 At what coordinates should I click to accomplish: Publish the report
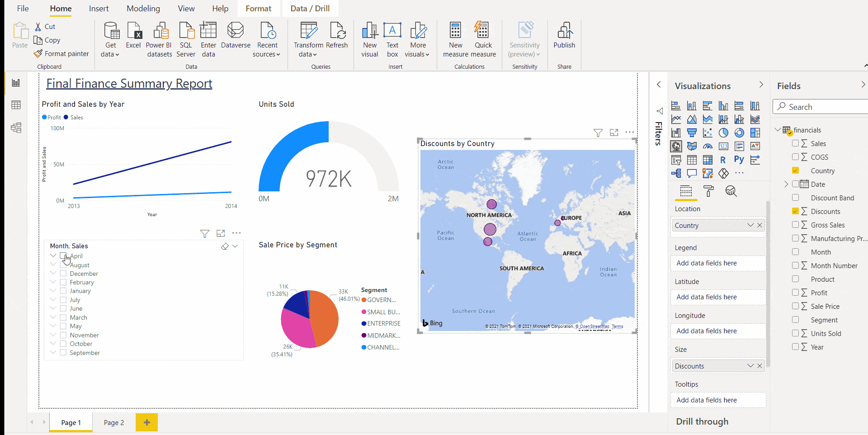point(564,38)
